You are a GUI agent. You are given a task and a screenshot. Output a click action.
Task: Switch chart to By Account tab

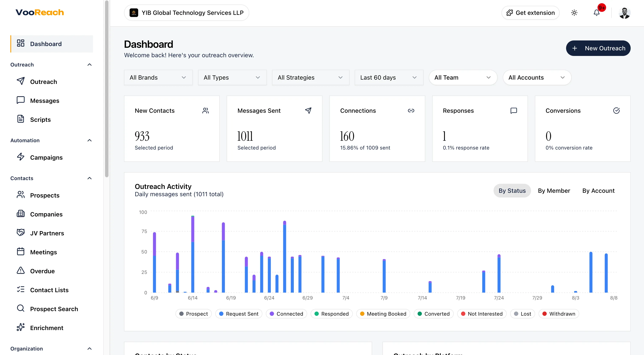598,191
